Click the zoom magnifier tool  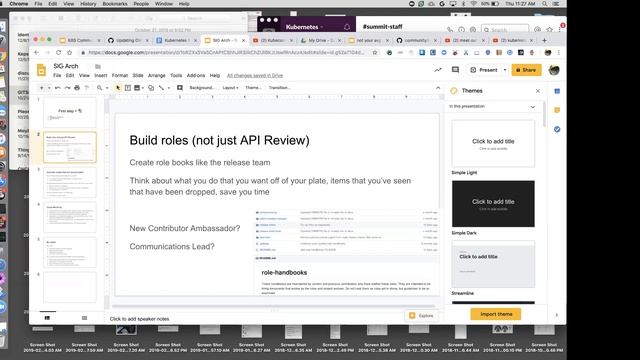click(99, 88)
